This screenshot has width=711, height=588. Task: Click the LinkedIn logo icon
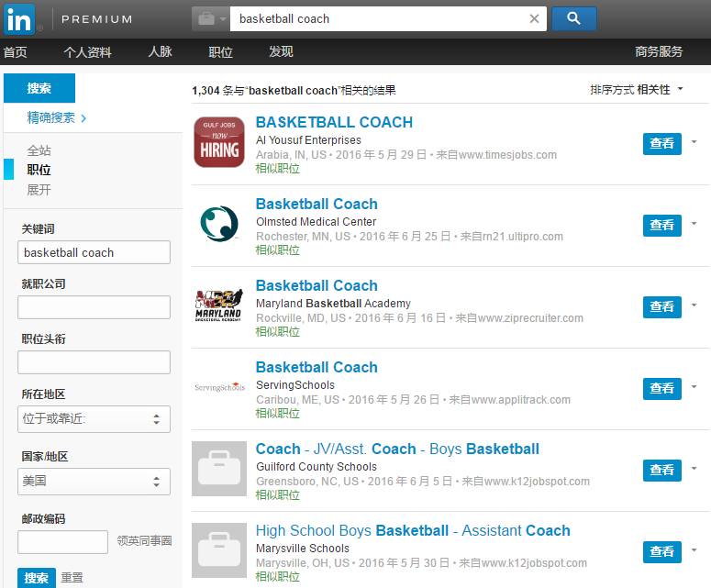(19, 19)
